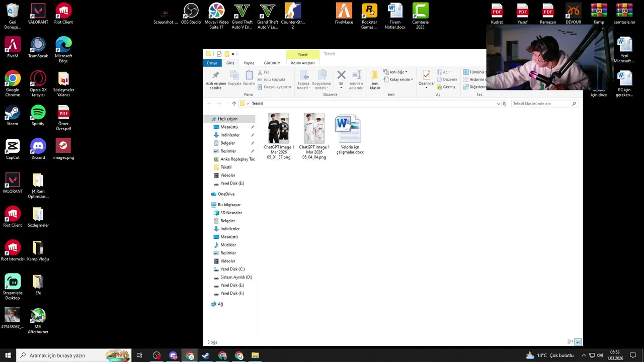Switch to large icons view in status bar

578,342
